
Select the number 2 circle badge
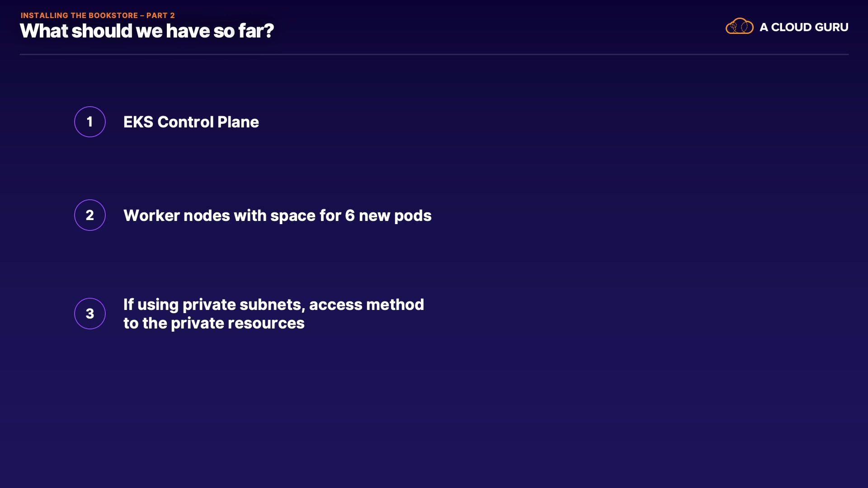pyautogui.click(x=90, y=215)
